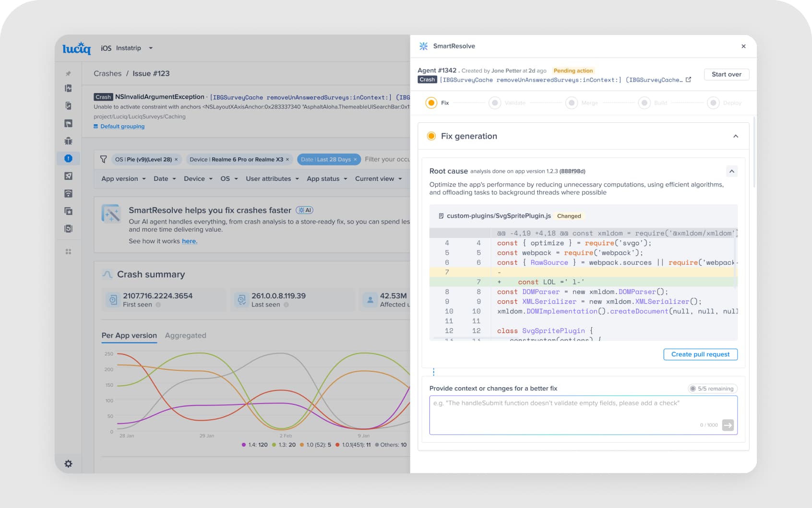Open the User attributes dropdown

(x=273, y=178)
